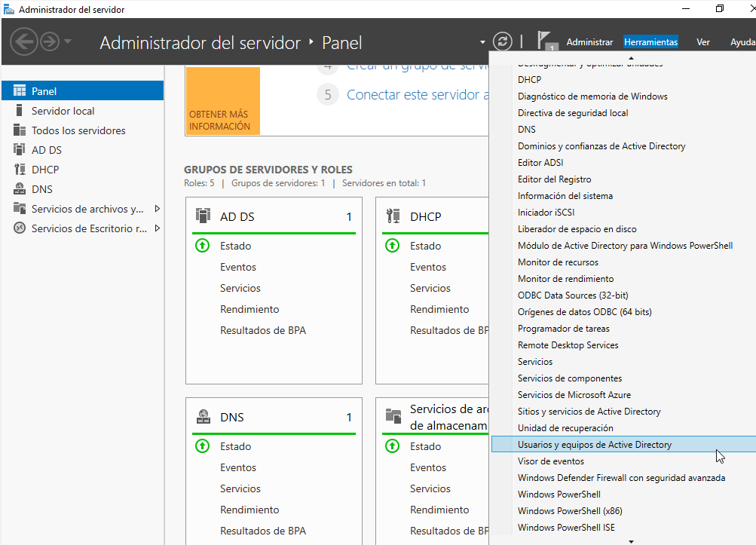Launch Usuarios y equipos de Active Directory
The width and height of the screenshot is (756, 545).
624,445
